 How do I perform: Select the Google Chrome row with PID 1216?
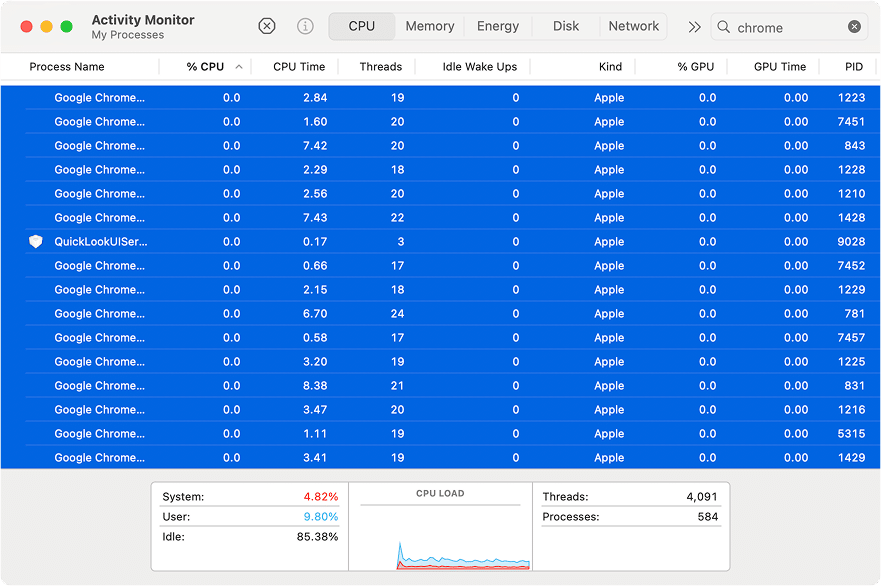coord(440,410)
